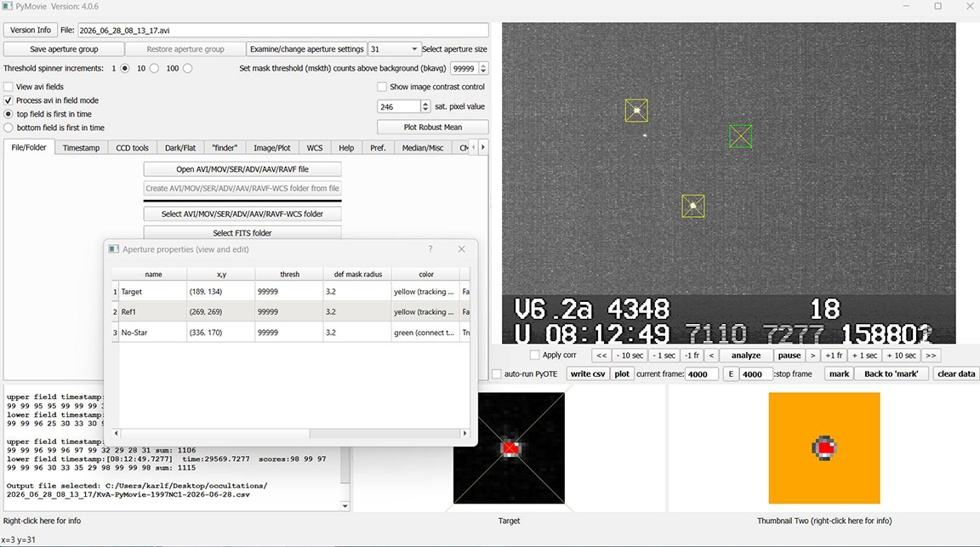Open the Pref. tab
Viewport: 980px width, 547px height.
click(378, 148)
